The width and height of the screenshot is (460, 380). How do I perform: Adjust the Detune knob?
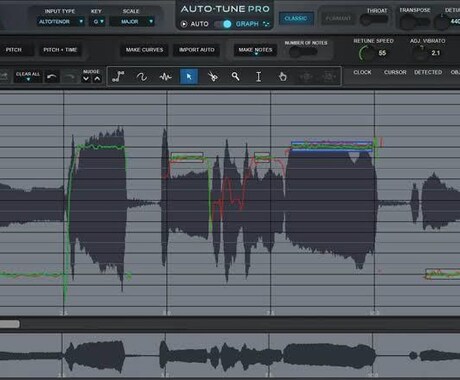point(442,22)
